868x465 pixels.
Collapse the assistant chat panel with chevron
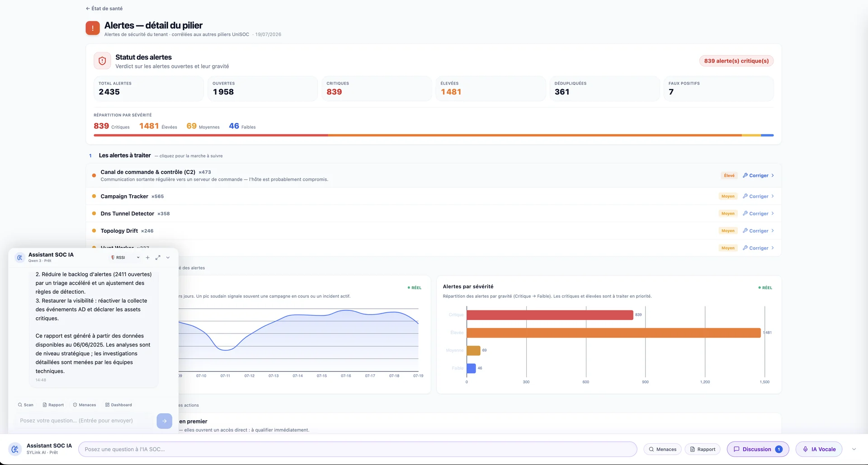(x=168, y=258)
